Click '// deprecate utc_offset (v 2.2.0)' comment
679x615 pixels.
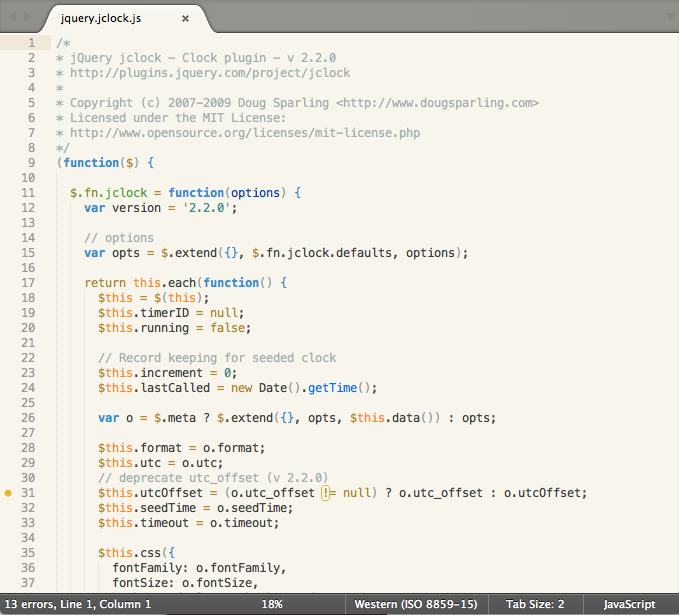click(x=213, y=478)
